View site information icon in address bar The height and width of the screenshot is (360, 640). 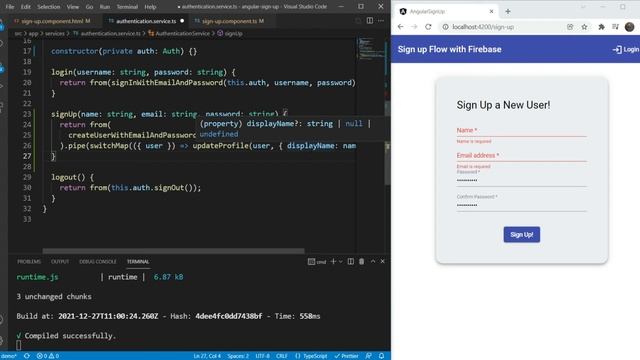pyautogui.click(x=445, y=27)
